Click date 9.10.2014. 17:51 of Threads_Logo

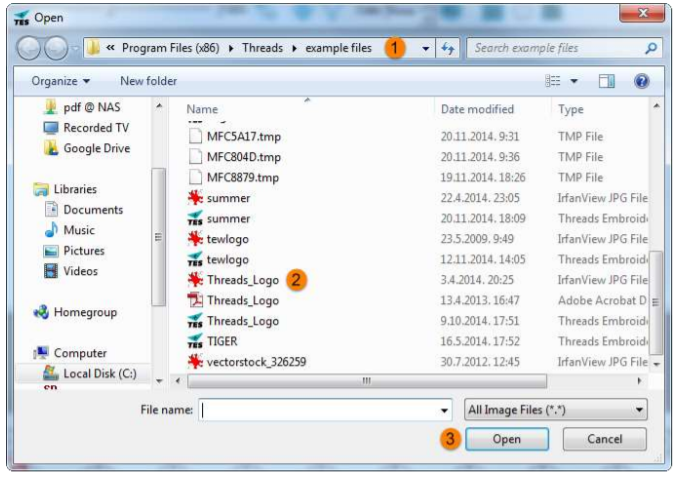pos(479,321)
